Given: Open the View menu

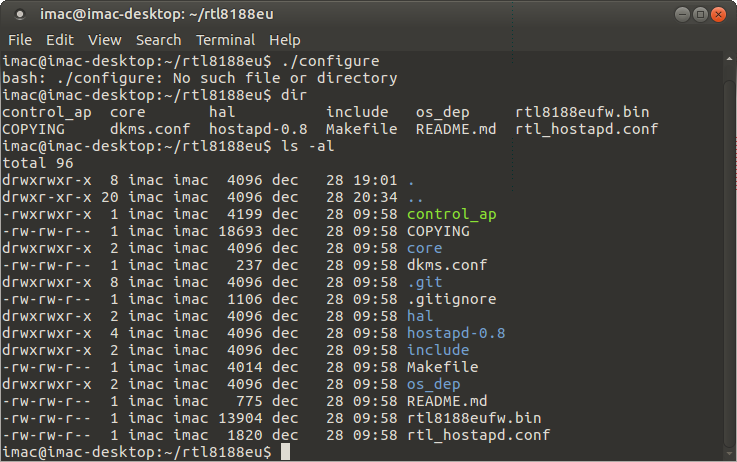Looking at the screenshot, I should coord(105,40).
